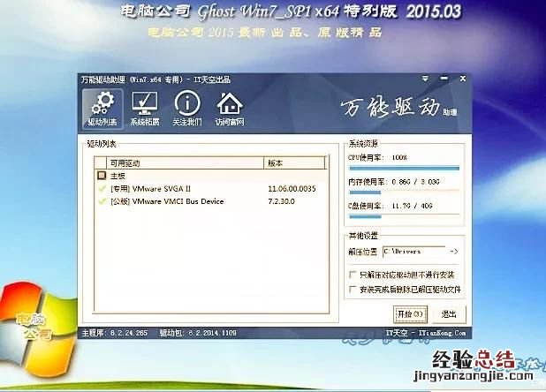The image size is (546, 392).
Task: Click 驱动包: 6.2.2014.1109 status text
Action: 198,333
